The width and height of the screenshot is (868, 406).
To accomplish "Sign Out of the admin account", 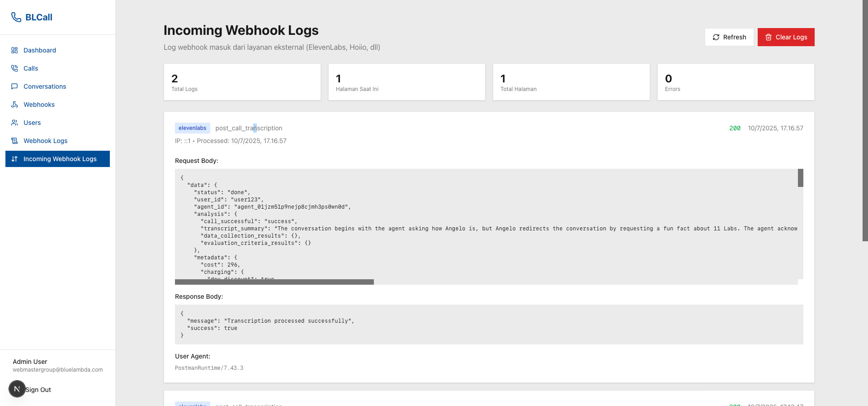I will pos(38,390).
